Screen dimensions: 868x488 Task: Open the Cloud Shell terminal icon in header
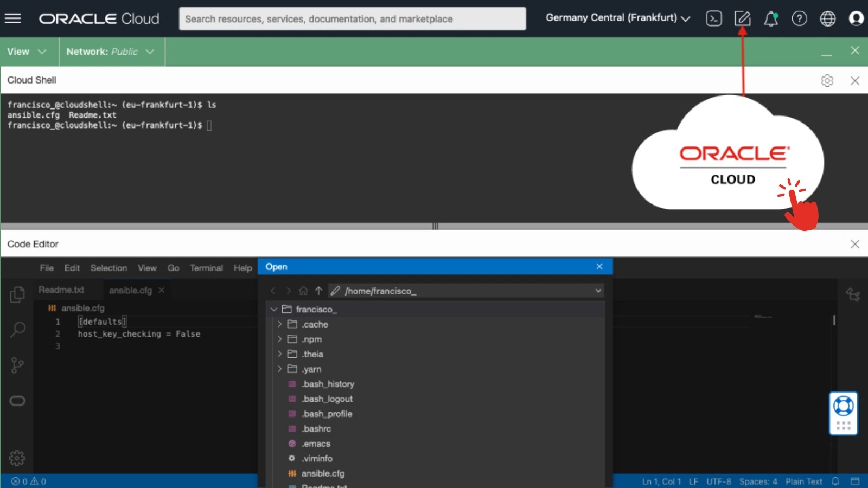(x=713, y=18)
